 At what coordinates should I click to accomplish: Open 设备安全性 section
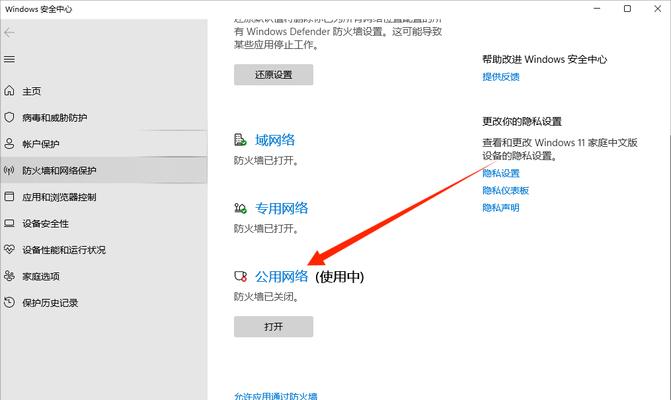click(45, 224)
